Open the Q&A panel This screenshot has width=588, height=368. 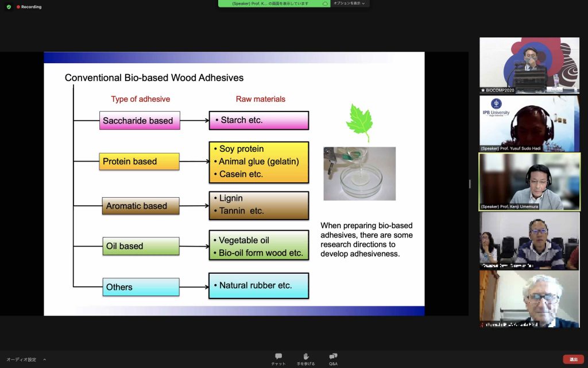[x=333, y=359]
